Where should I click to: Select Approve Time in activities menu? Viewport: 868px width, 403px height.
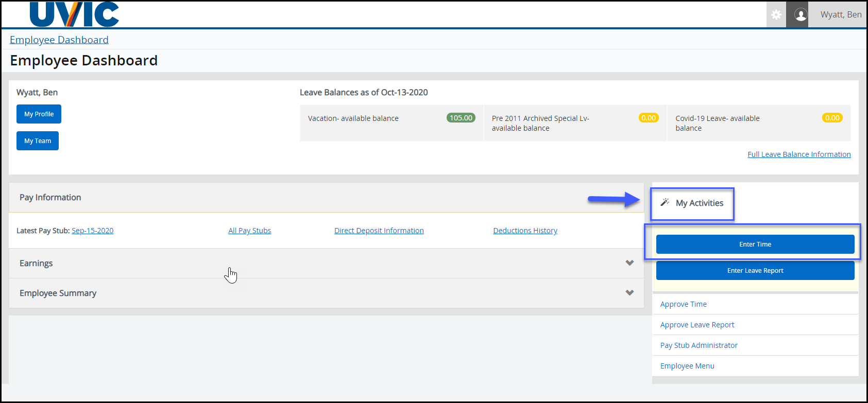click(x=684, y=304)
